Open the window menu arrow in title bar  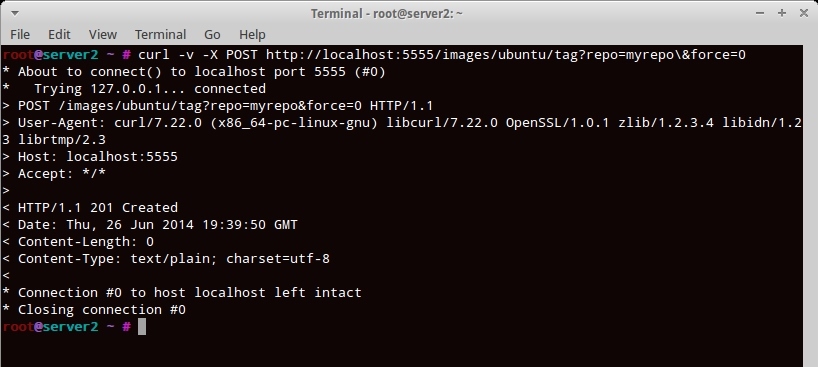click(14, 13)
